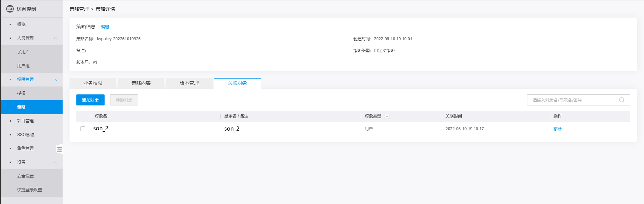Collapse the 人员管理 menu chevron
The height and width of the screenshot is (204, 644).
click(55, 38)
